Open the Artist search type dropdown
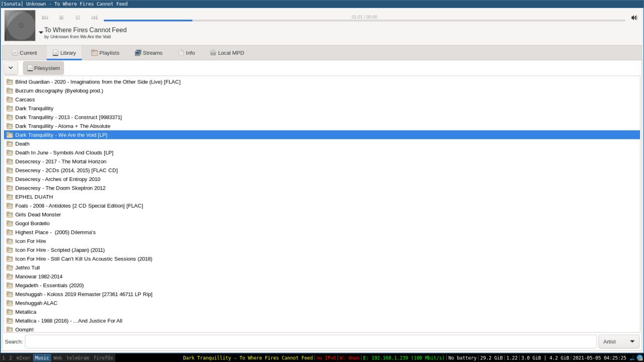 point(619,341)
